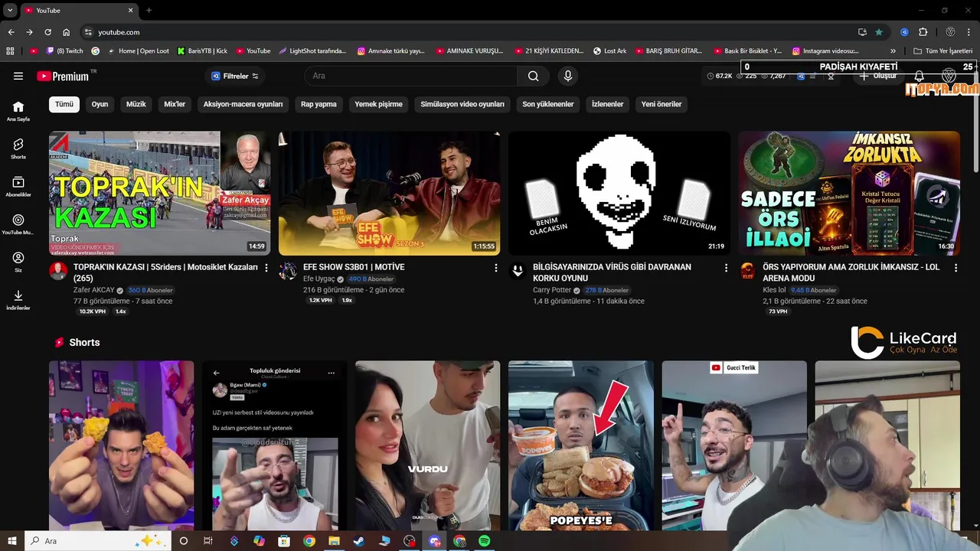The height and width of the screenshot is (551, 980).
Task: Select Simülasyon video oyunları chip
Action: click(x=462, y=104)
